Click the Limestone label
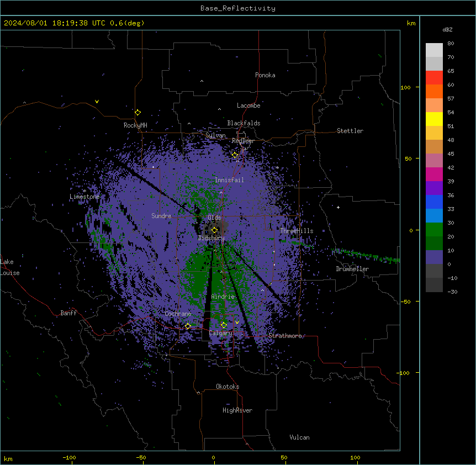This screenshot has height=465, width=476. point(84,197)
